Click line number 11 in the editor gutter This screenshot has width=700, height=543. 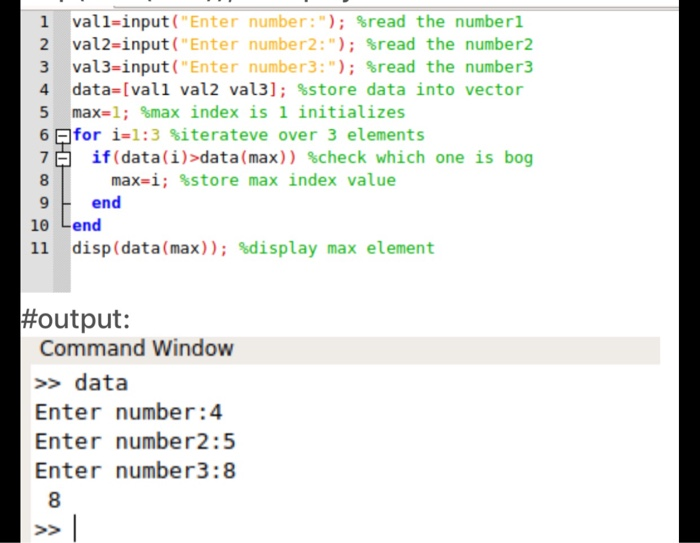[x=40, y=248]
